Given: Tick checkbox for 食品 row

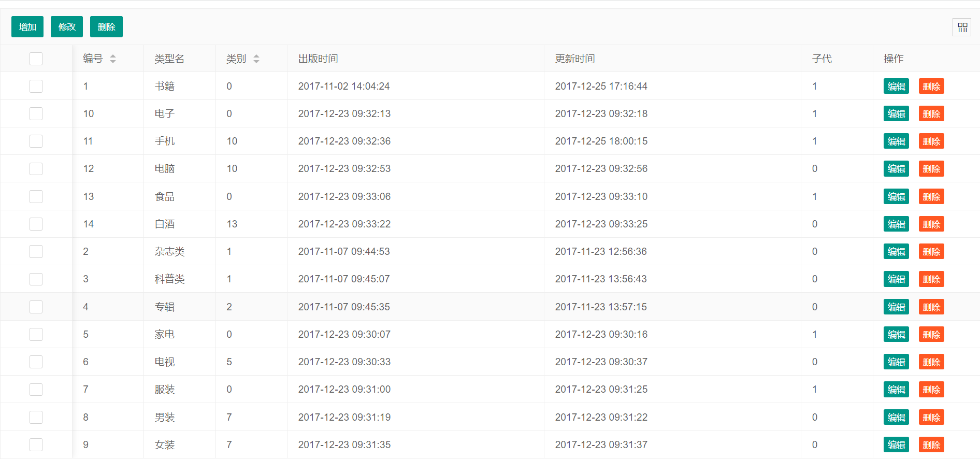Looking at the screenshot, I should pyautogui.click(x=36, y=196).
